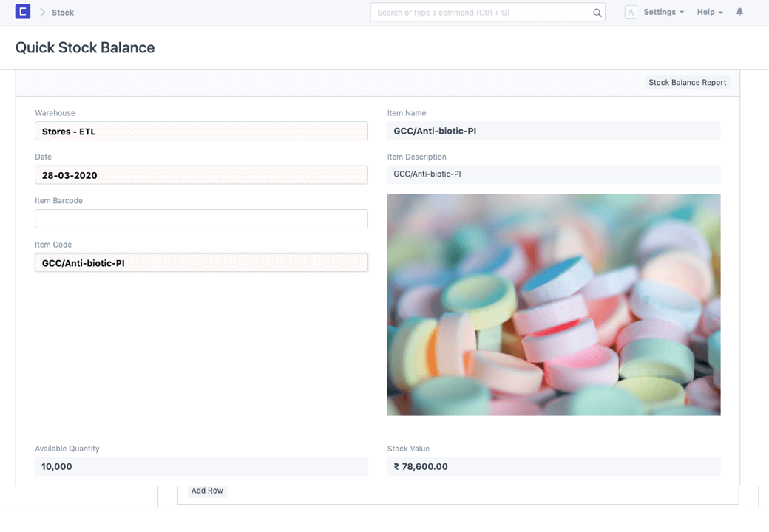Click the user avatar letter A
The image size is (769, 532).
coord(631,13)
